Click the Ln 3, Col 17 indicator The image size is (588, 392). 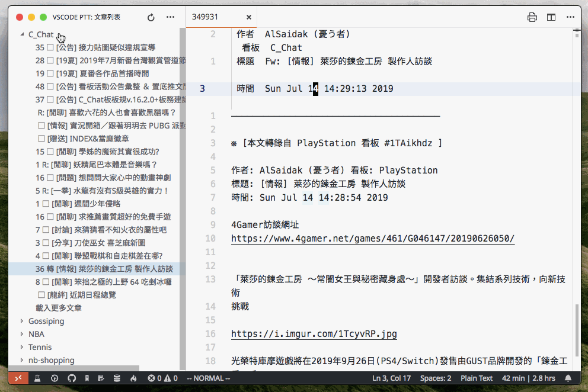click(x=391, y=378)
